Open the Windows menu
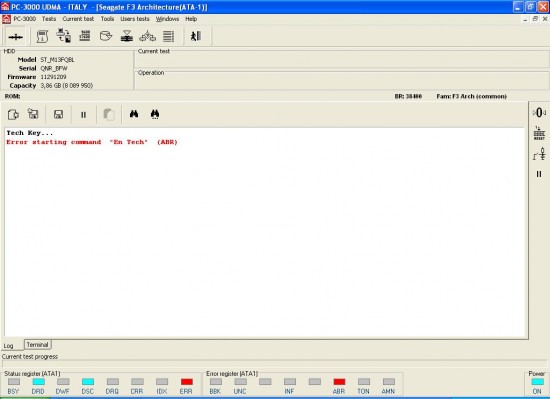 (x=167, y=19)
